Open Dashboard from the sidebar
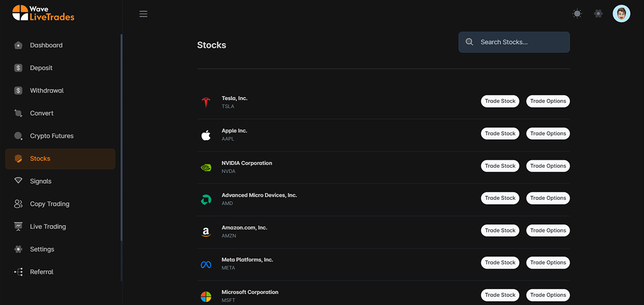The image size is (644, 305). [46, 46]
